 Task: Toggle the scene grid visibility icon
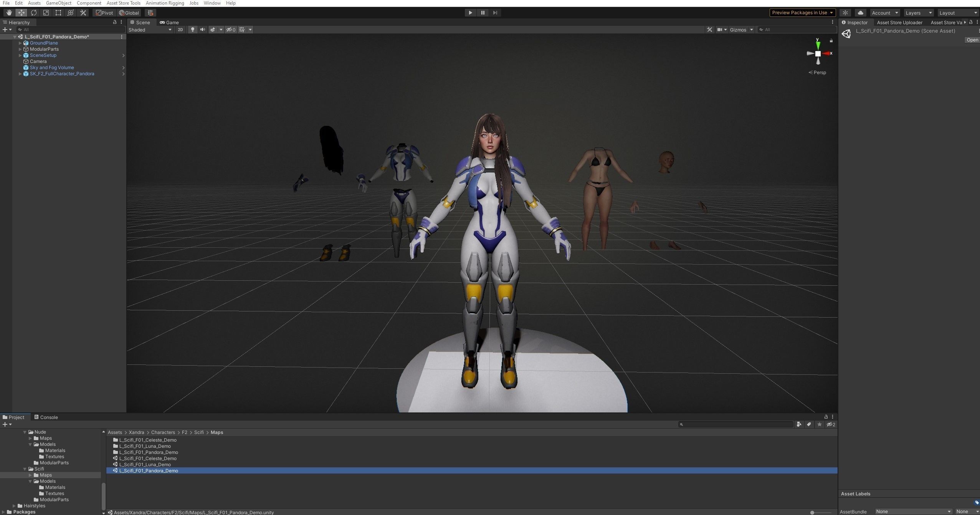point(242,30)
